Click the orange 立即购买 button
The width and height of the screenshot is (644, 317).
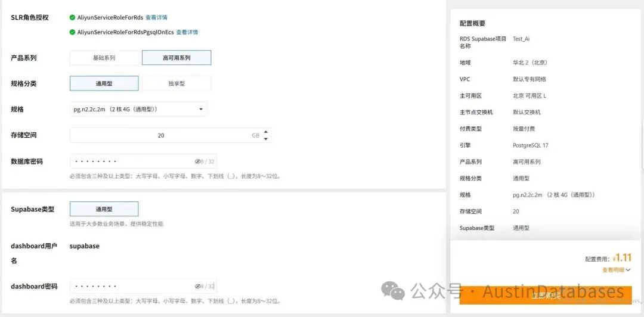[546, 295]
